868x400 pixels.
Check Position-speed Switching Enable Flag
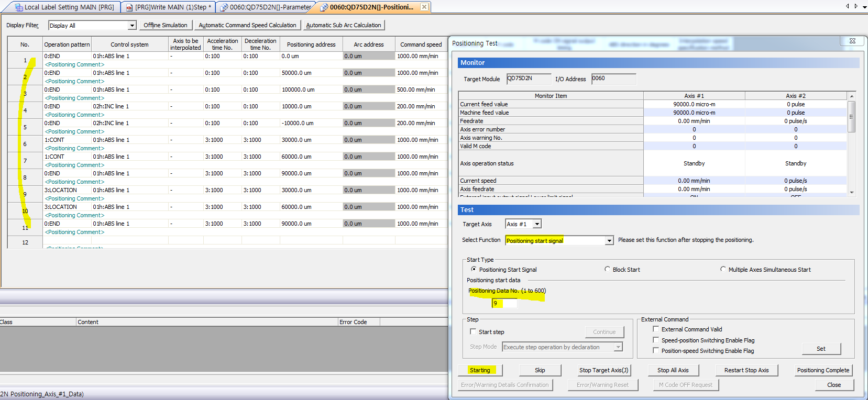pyautogui.click(x=656, y=350)
